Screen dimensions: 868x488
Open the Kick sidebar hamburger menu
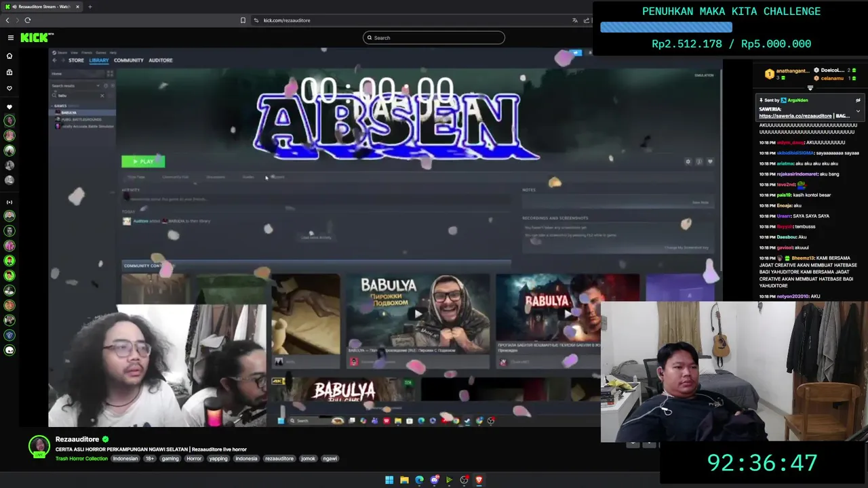point(10,38)
